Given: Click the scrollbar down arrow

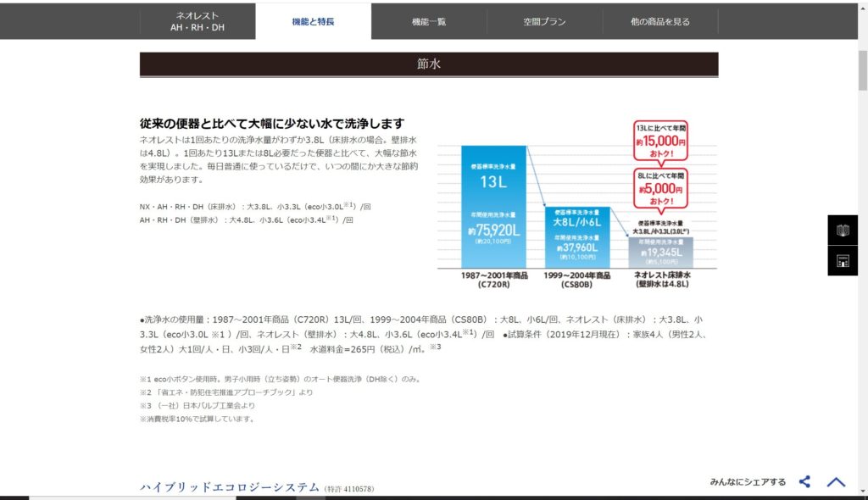Looking at the screenshot, I should coord(862,491).
